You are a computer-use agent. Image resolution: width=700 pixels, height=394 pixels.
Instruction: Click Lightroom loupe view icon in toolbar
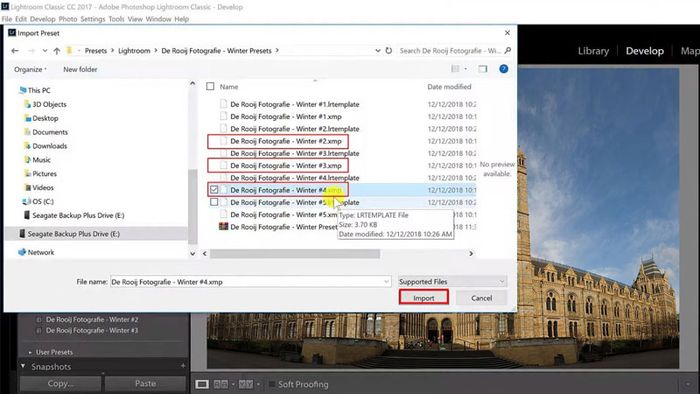(202, 384)
